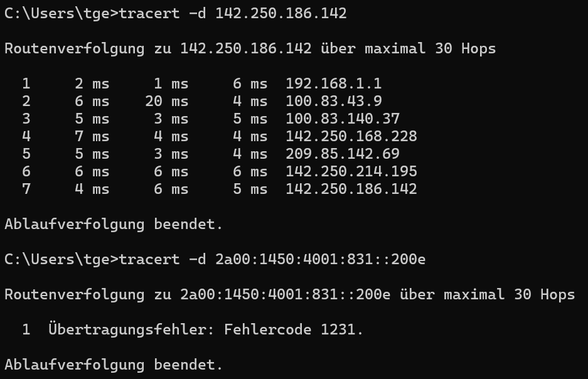Viewport: 588px width, 379px height.
Task: Click the first Ablaufverfolgung beendet message
Action: (x=114, y=224)
